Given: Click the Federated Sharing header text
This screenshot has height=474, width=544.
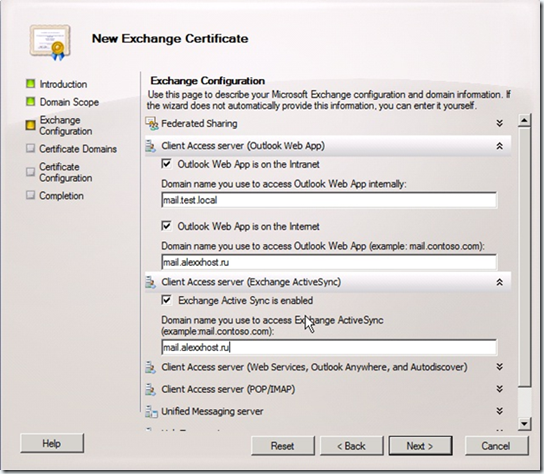Looking at the screenshot, I should click(x=199, y=124).
